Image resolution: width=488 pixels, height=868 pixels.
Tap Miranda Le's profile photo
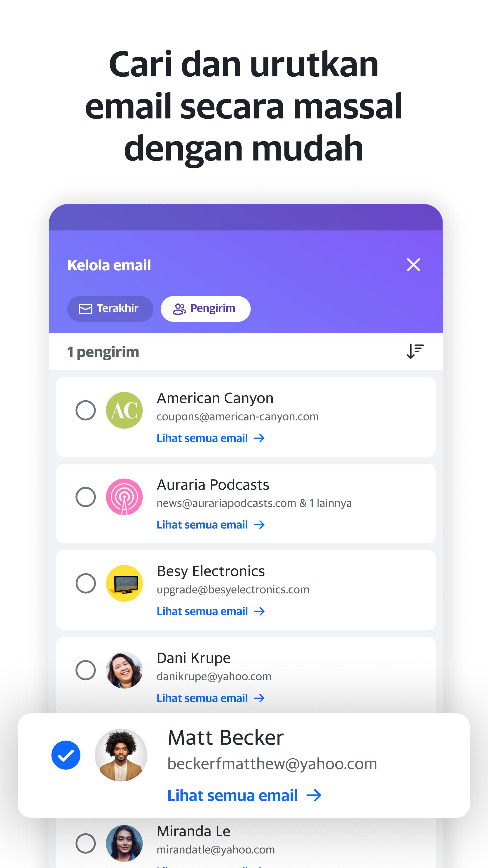pos(124,843)
